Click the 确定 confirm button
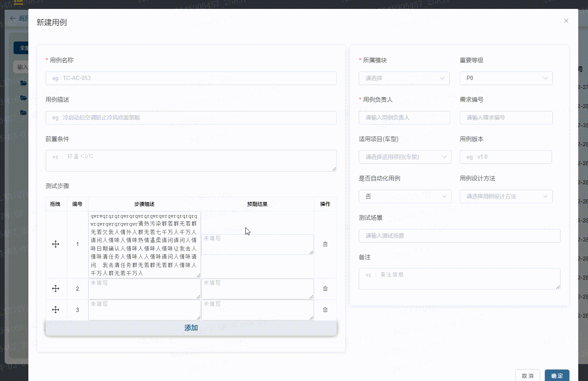This screenshot has height=381, width=588. 557,375
